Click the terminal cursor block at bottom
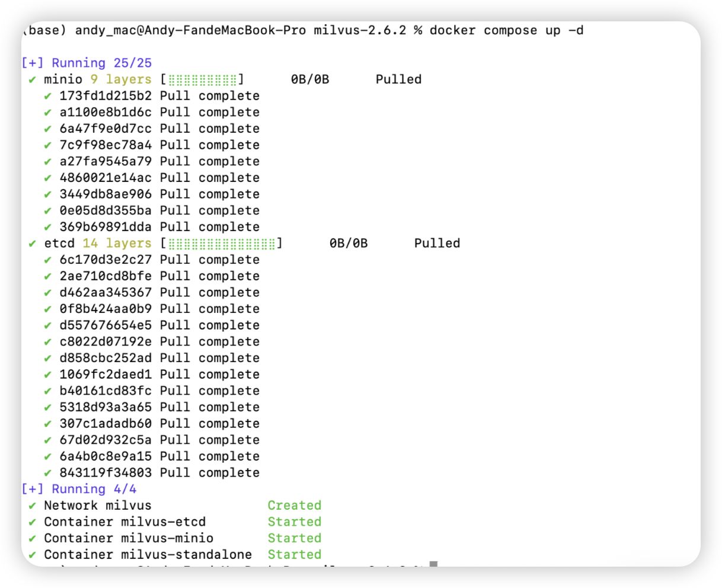Viewport: 722px width, 588px height. pos(434,564)
